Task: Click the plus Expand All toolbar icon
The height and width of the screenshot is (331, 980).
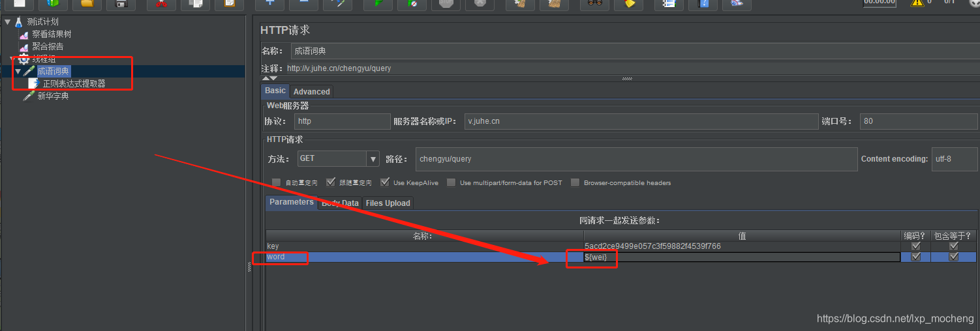Action: pyautogui.click(x=269, y=4)
